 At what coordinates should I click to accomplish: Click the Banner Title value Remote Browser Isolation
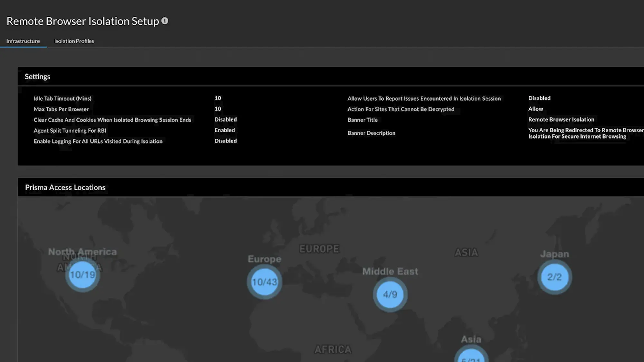[561, 119]
